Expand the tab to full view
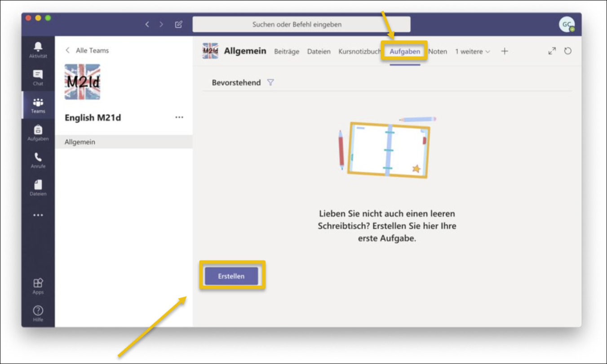 click(x=552, y=51)
